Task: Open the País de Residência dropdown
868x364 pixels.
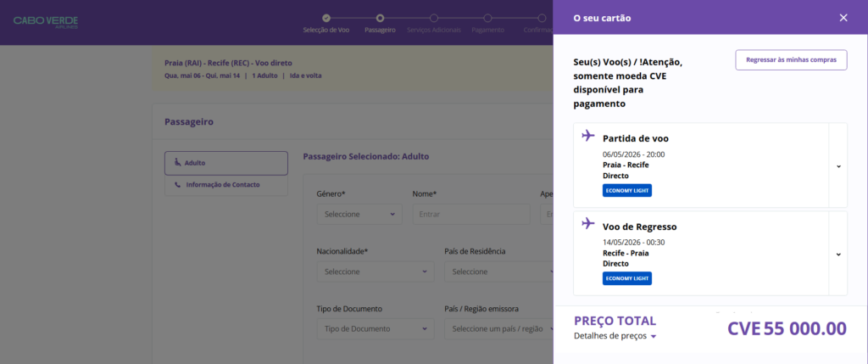Action: (x=498, y=272)
